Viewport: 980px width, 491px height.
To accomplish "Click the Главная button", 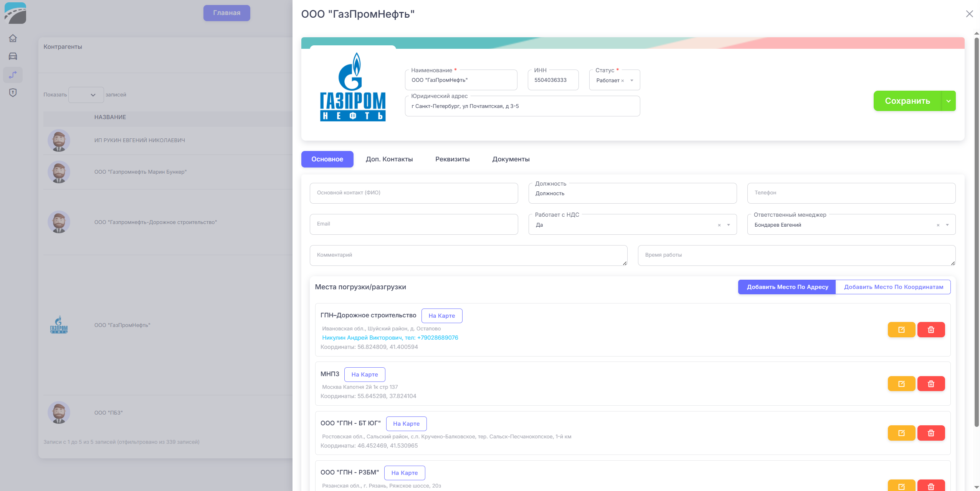I will pos(227,13).
